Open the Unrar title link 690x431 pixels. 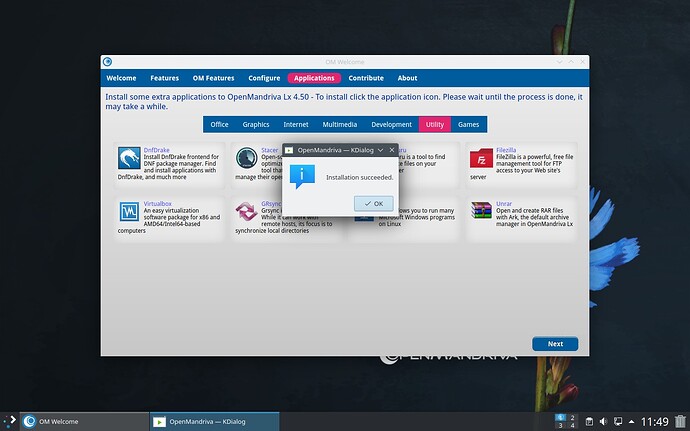(504, 204)
